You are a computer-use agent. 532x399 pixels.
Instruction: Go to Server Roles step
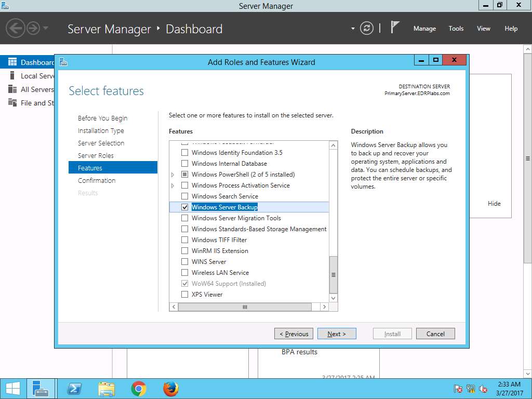point(96,156)
